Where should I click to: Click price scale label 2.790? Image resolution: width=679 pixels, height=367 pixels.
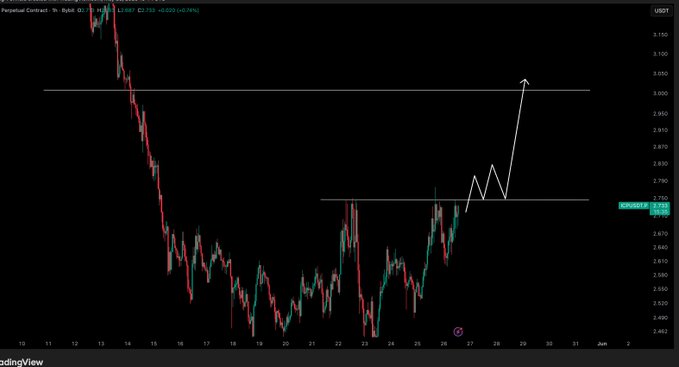(660, 181)
